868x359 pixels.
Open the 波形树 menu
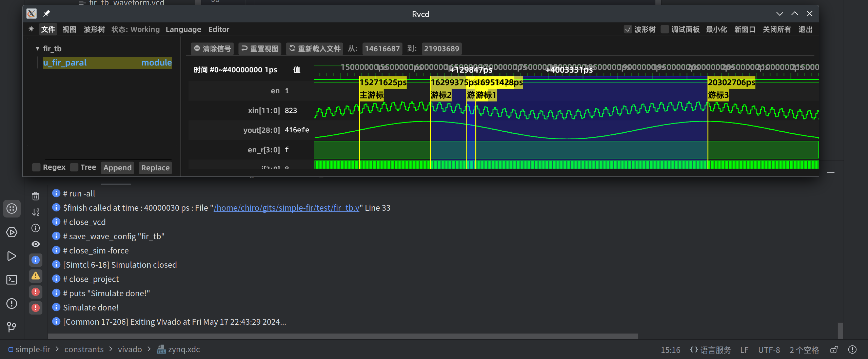94,29
